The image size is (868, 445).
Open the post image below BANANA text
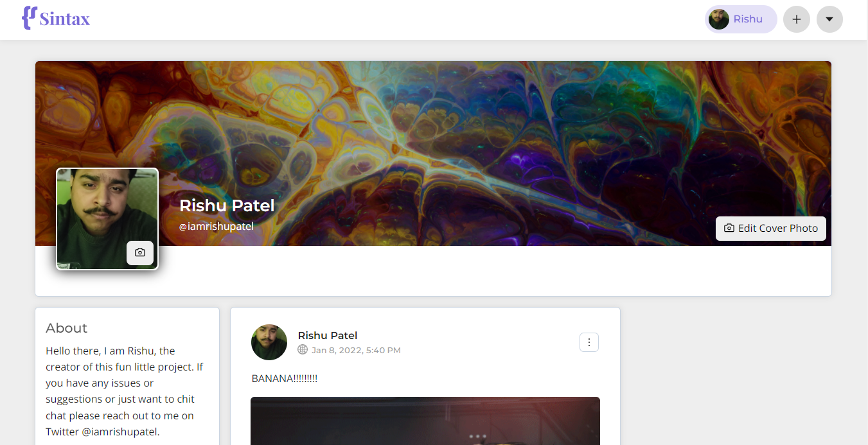point(425,421)
